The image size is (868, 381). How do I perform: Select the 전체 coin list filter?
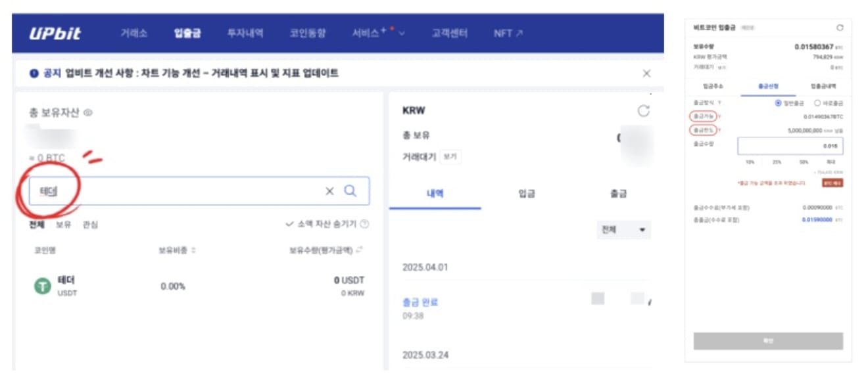36,224
